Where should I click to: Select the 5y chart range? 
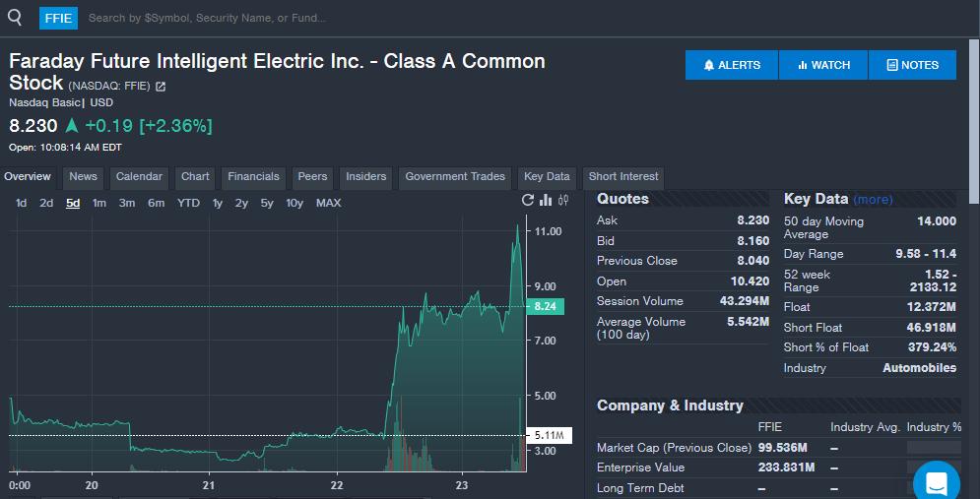tap(267, 203)
